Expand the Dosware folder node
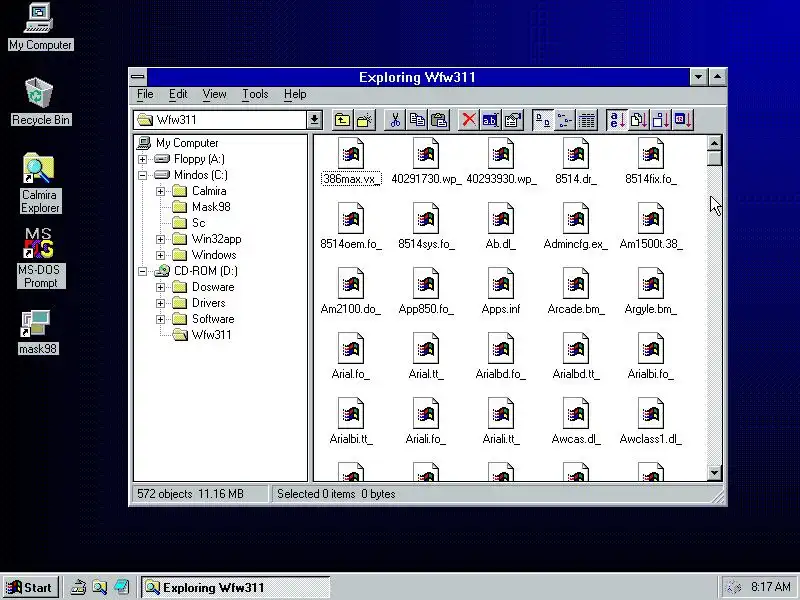The width and height of the screenshot is (800, 600). [160, 287]
